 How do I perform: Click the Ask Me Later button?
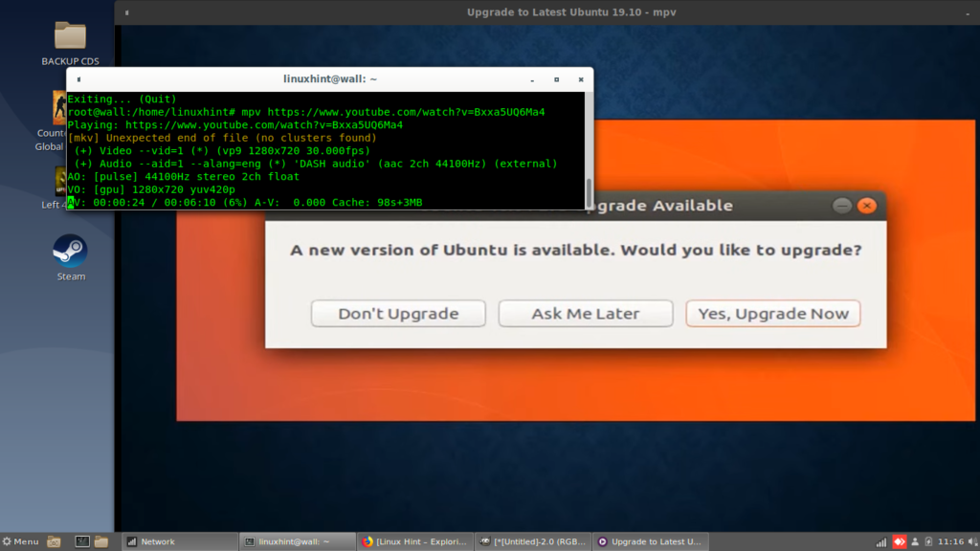586,314
